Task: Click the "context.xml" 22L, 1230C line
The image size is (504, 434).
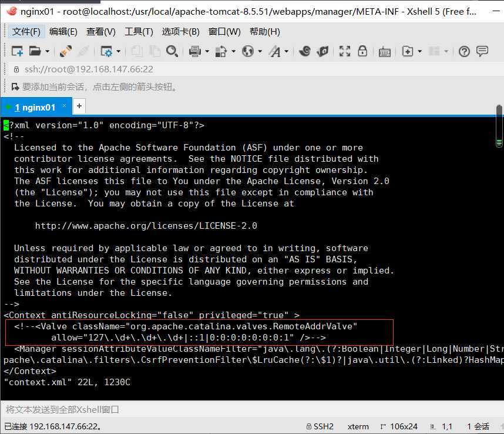Action: 67,382
